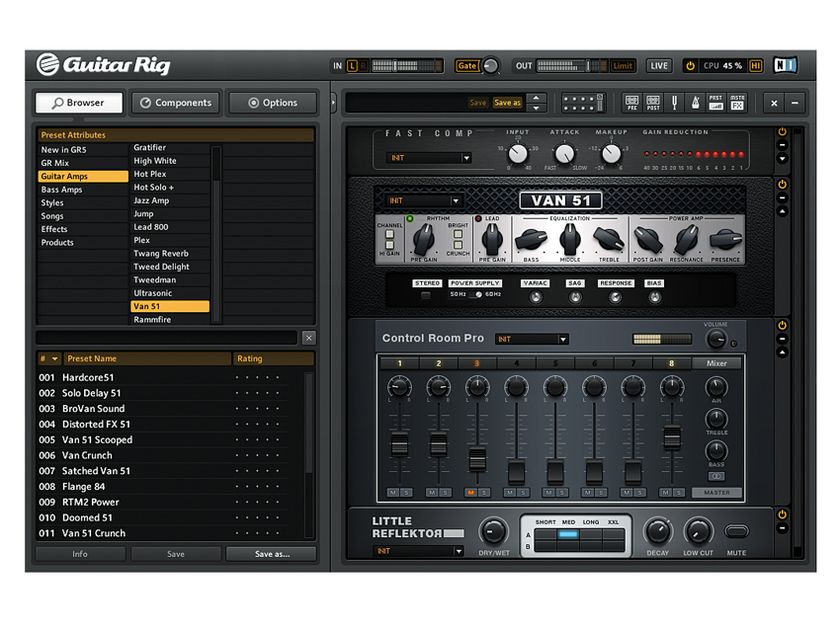This screenshot has width=840, height=630.
Task: Click the Master FX icon
Action: click(736, 102)
